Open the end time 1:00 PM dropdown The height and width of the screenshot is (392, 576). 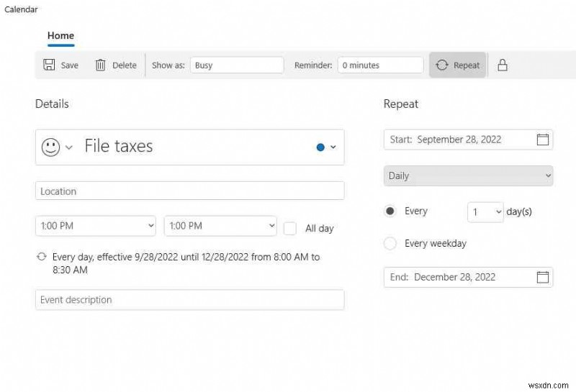pyautogui.click(x=220, y=226)
